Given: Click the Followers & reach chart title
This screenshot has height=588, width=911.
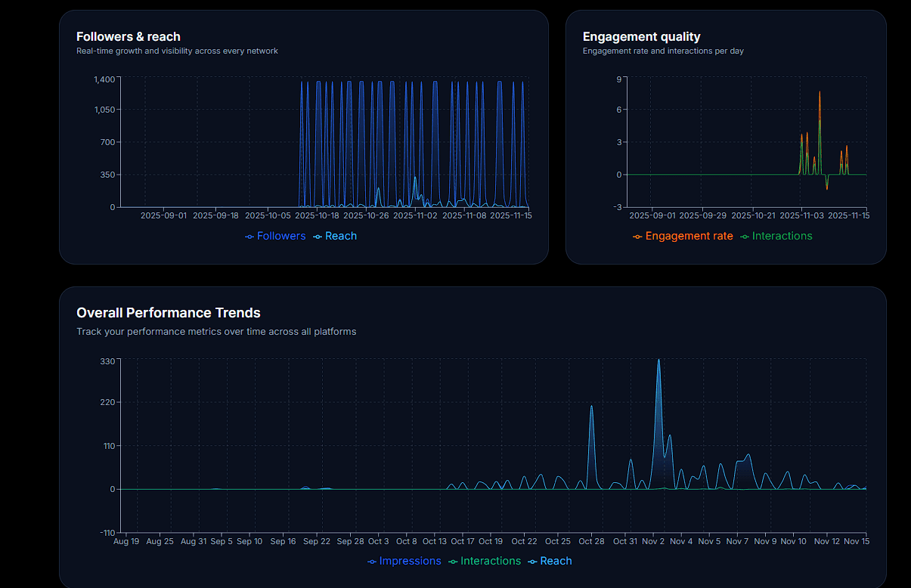Looking at the screenshot, I should click(128, 36).
